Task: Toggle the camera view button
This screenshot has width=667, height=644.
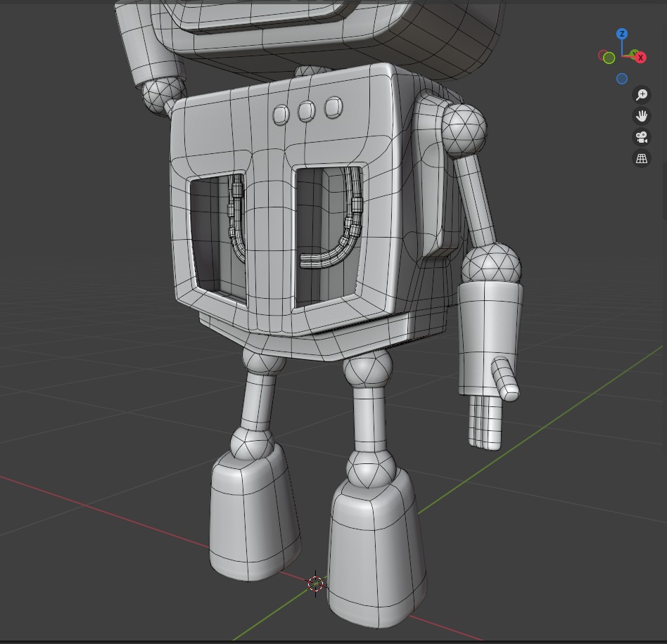Action: point(642,137)
